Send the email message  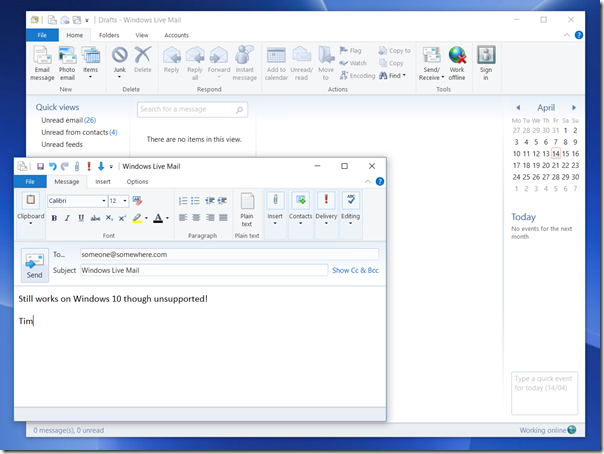(35, 265)
